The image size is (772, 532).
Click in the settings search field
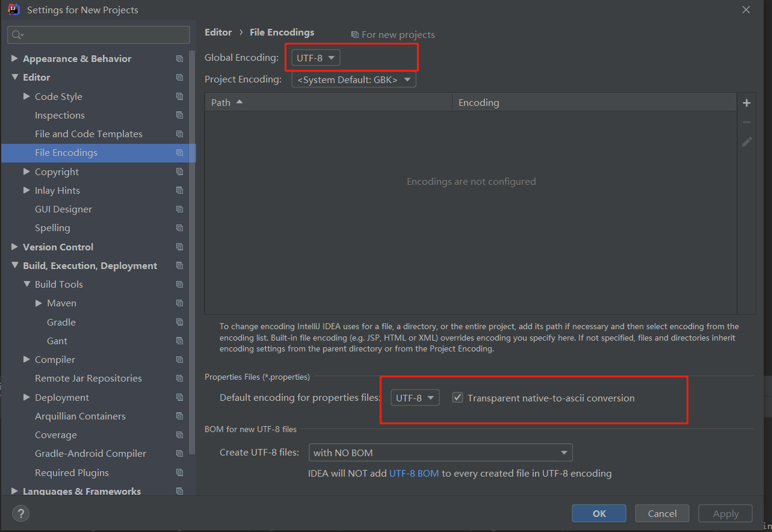coord(99,35)
